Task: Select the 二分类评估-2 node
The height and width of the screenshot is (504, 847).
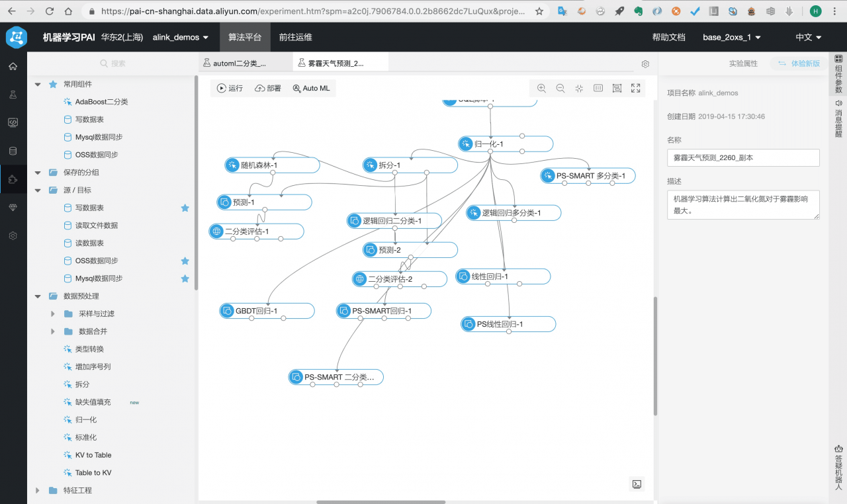Action: (400, 279)
